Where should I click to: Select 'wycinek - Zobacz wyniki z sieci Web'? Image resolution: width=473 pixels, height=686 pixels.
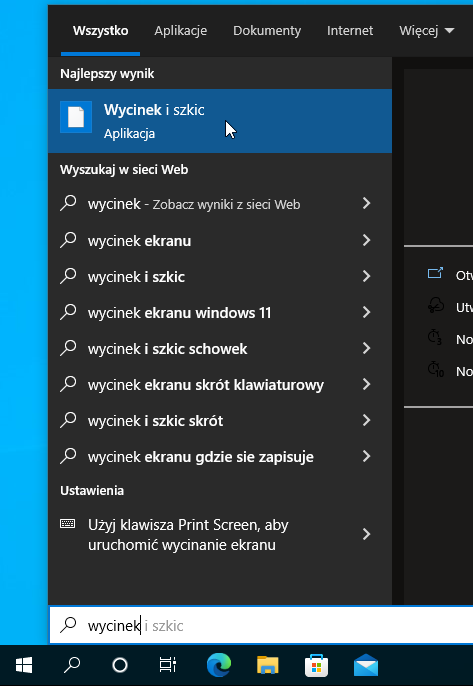tap(220, 204)
